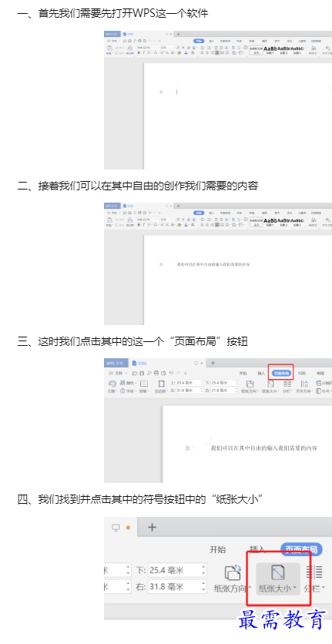The height and width of the screenshot is (644, 332).
Task: Click the 分栏 columns icon in step four screenshot
Action: click(314, 572)
